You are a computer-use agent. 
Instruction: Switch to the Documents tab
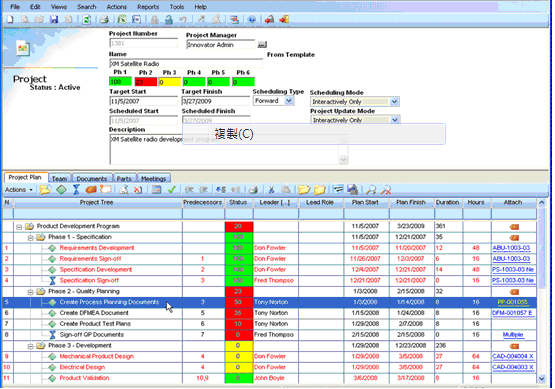coord(92,178)
